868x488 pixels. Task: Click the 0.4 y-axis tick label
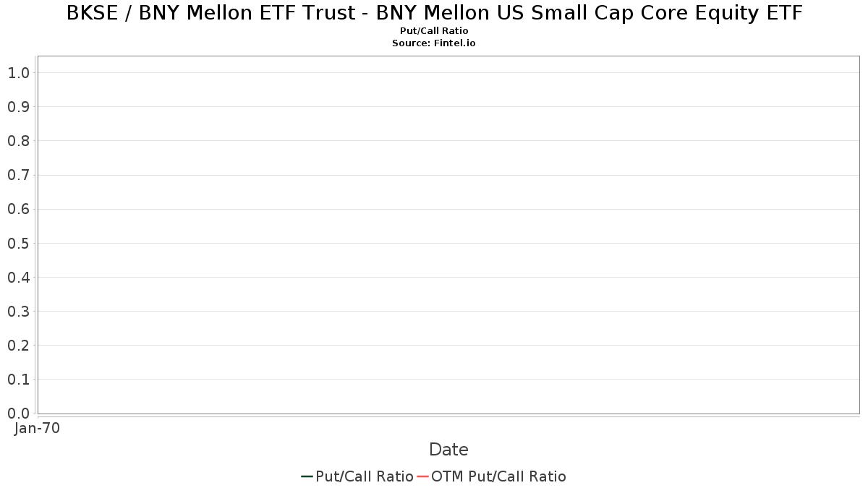(x=18, y=278)
